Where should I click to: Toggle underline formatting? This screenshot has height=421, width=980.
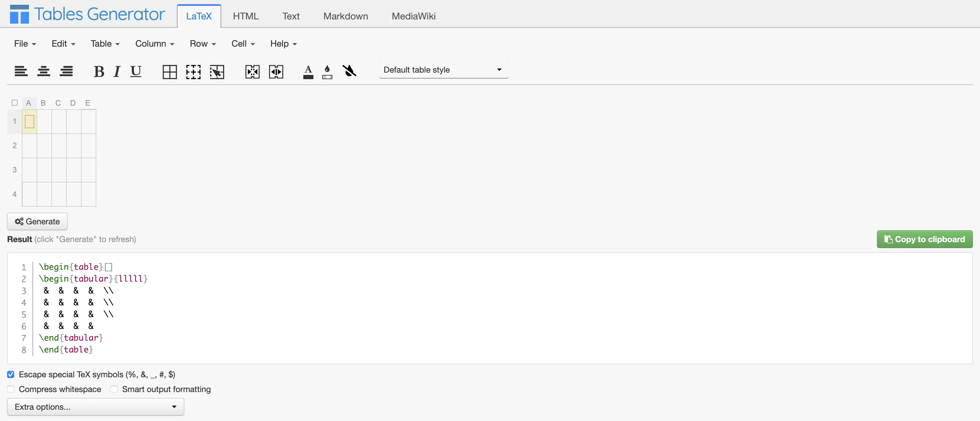click(136, 71)
